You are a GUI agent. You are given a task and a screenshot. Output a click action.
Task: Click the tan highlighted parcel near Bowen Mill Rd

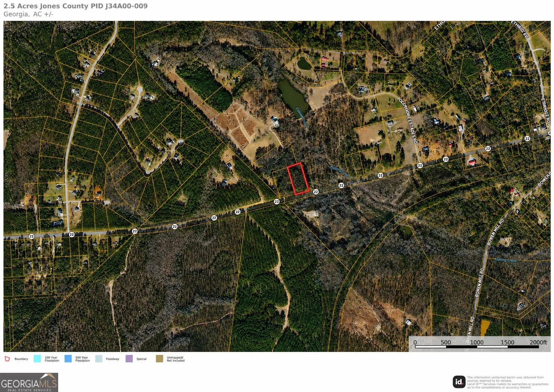pos(485,328)
